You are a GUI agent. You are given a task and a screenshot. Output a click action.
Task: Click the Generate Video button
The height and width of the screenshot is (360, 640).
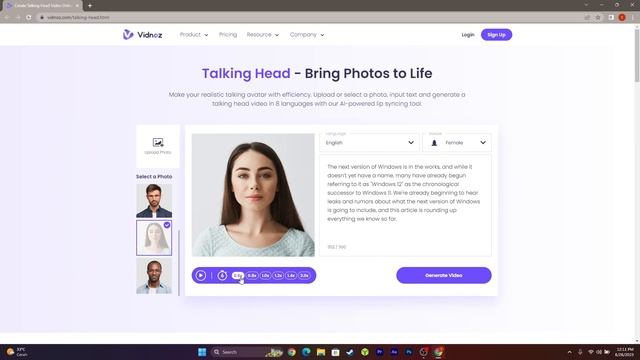(444, 276)
